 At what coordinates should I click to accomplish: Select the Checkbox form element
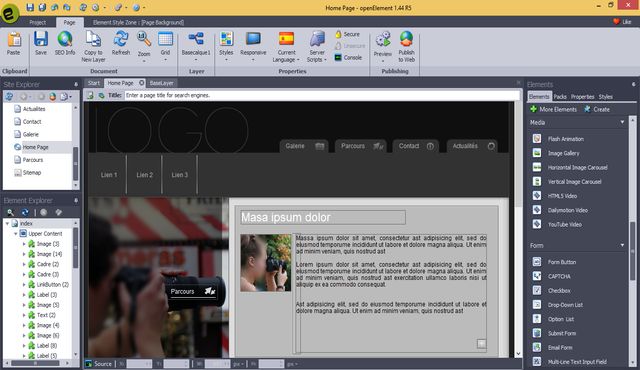[x=559, y=290]
